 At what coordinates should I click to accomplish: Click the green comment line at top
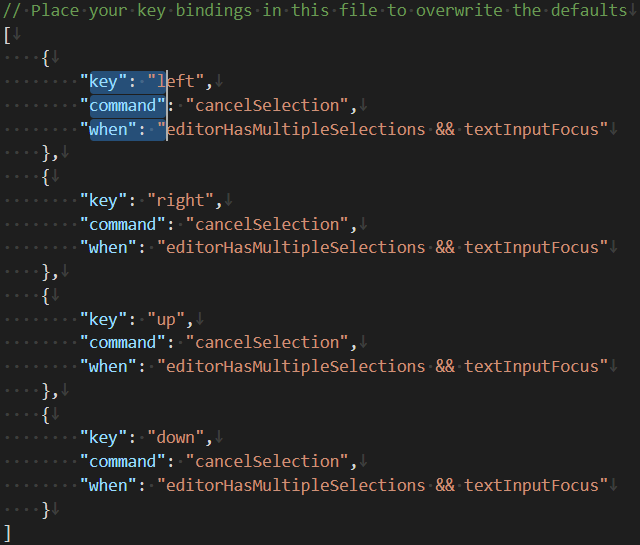point(320,11)
